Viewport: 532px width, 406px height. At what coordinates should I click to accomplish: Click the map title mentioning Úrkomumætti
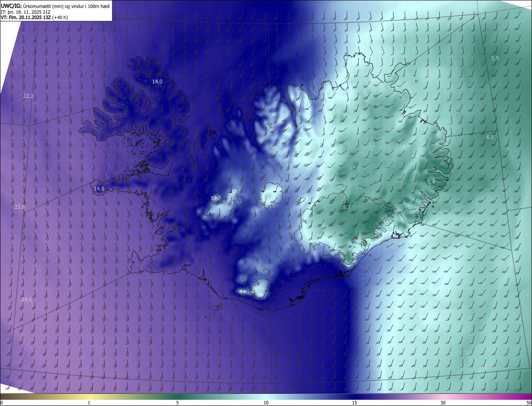[55, 5]
